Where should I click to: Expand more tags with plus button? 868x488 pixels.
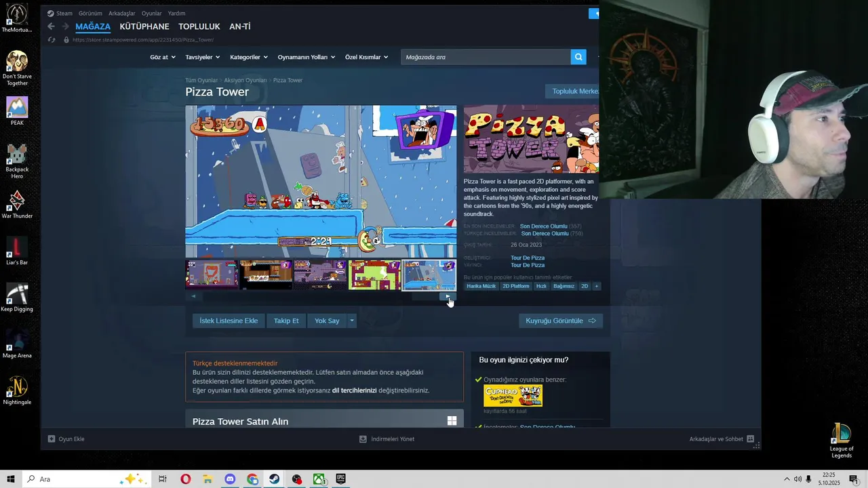click(597, 286)
